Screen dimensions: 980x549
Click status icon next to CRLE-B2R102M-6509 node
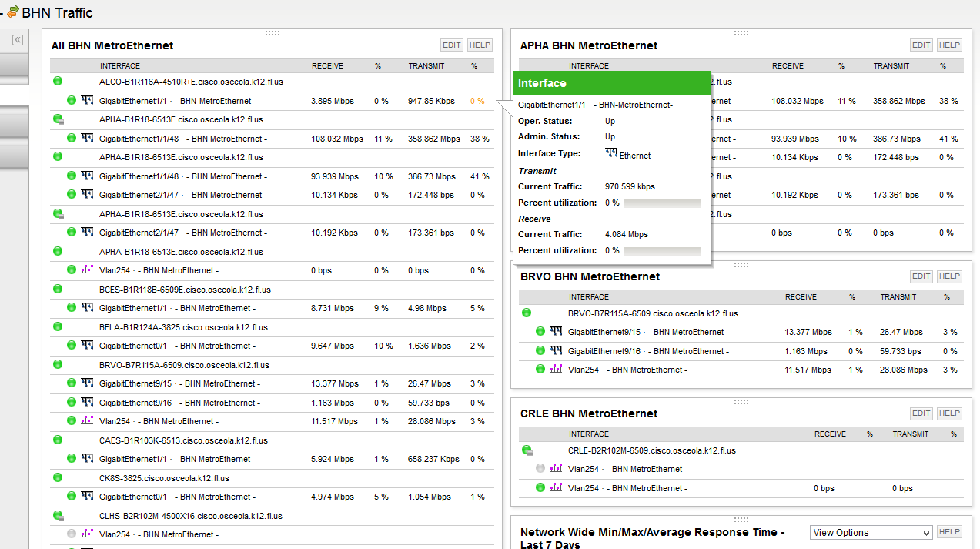(527, 450)
